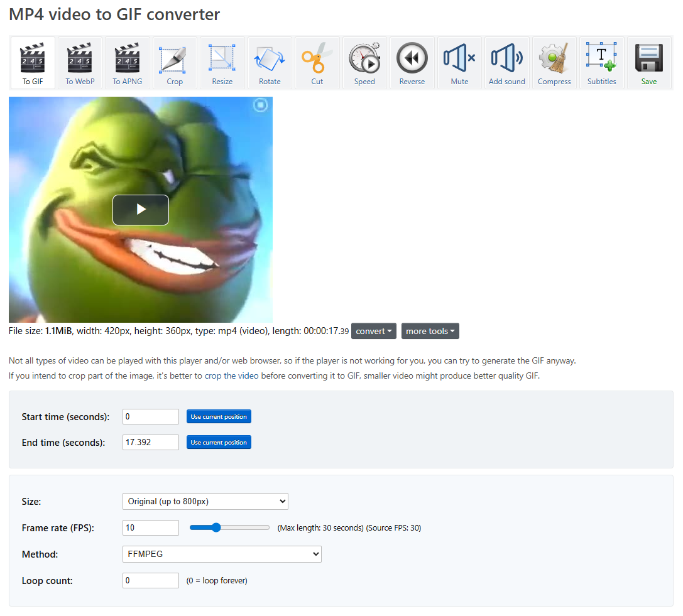This screenshot has width=683, height=616.
Task: Expand the convert dropdown button
Action: point(373,331)
